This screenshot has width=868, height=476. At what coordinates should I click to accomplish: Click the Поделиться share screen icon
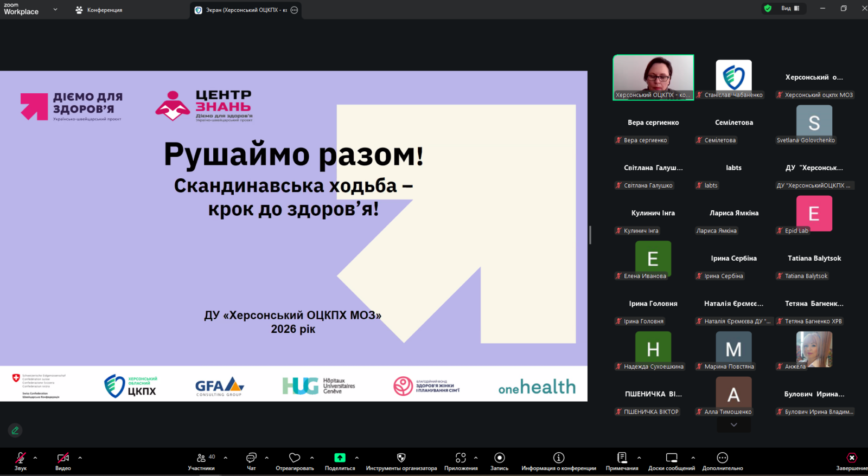coord(340,458)
